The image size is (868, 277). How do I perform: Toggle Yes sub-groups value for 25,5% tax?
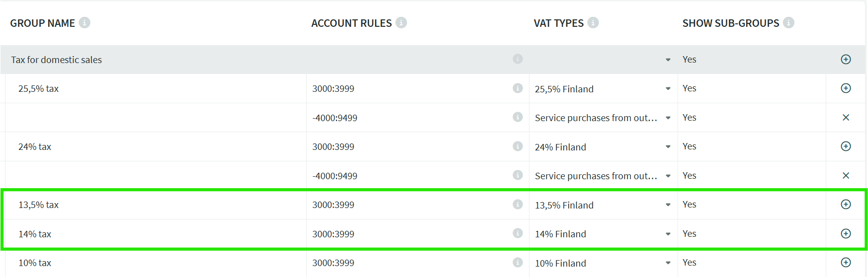coord(689,88)
